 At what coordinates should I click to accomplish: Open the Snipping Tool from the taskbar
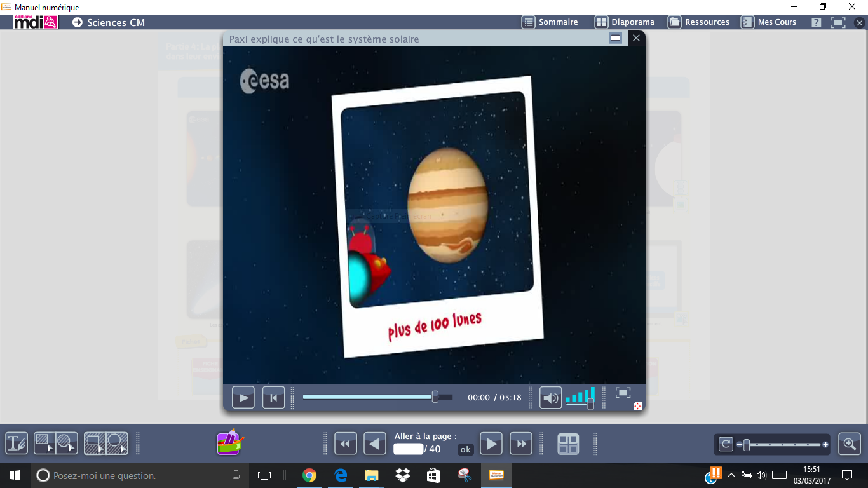click(465, 475)
